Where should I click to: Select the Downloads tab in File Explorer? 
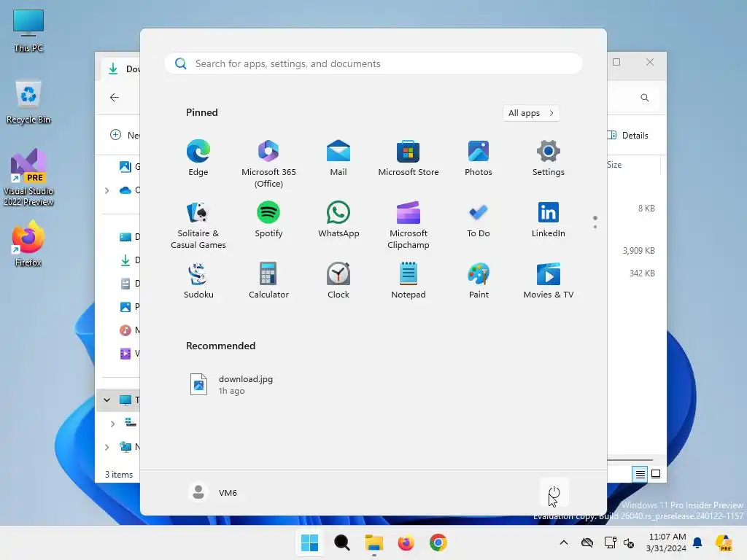click(122, 69)
